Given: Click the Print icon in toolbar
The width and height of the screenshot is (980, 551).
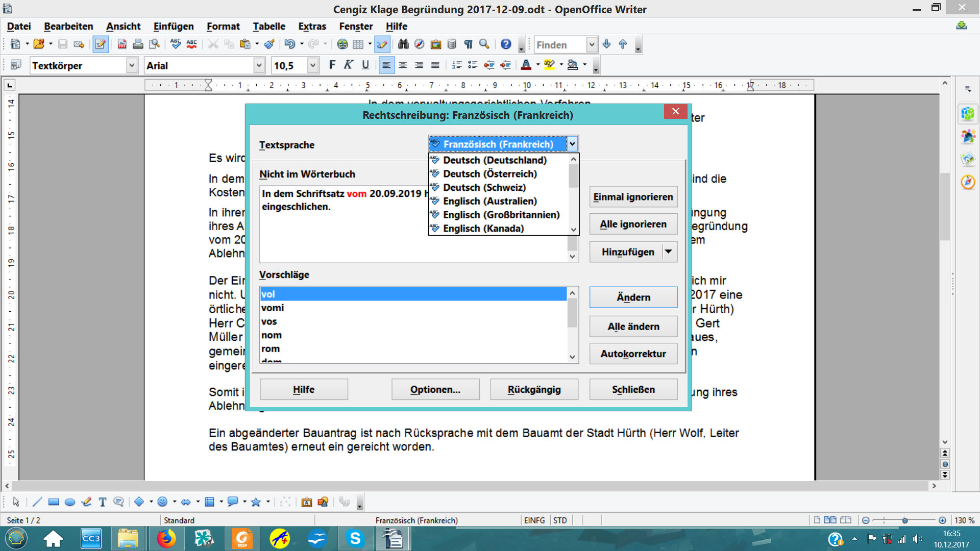Looking at the screenshot, I should [138, 44].
